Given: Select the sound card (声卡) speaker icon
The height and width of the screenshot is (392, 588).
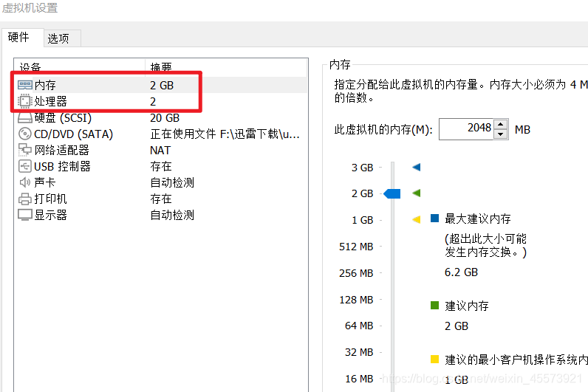Looking at the screenshot, I should pyautogui.click(x=25, y=182).
